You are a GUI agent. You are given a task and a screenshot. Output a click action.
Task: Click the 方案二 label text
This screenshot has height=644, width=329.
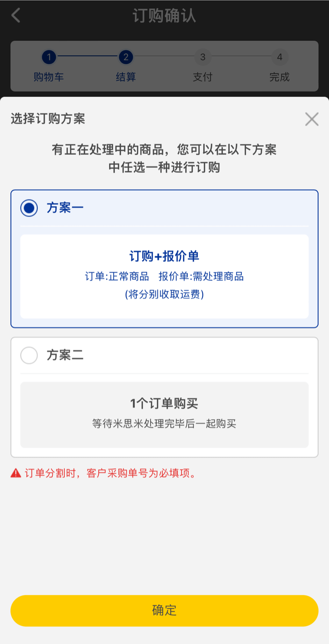point(65,355)
